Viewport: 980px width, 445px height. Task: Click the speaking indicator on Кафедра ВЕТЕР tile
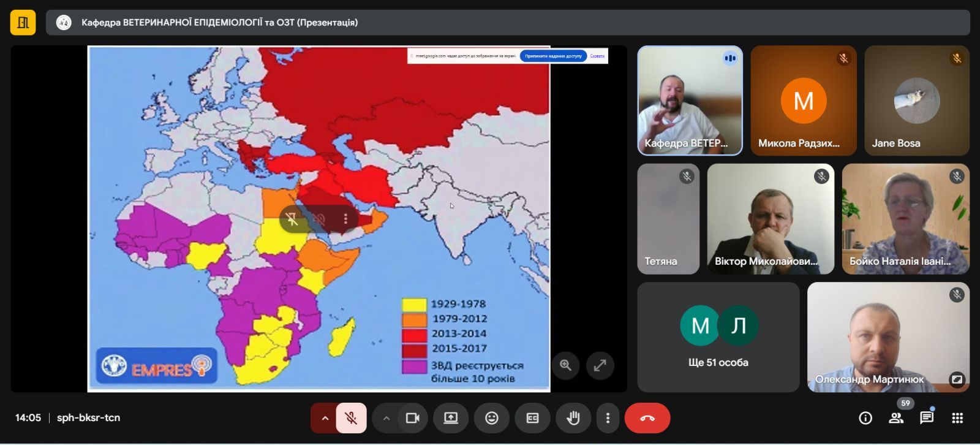pyautogui.click(x=730, y=58)
